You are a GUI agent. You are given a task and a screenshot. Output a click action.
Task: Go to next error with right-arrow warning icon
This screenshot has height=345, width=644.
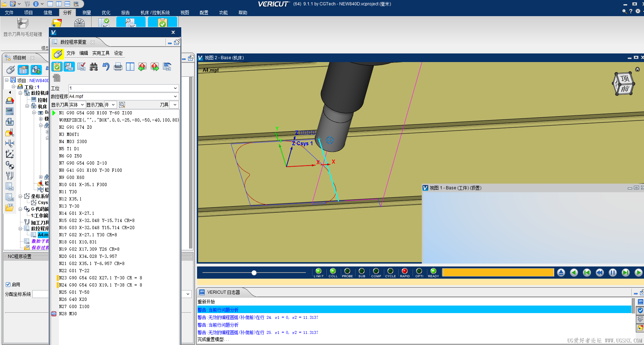point(155,67)
